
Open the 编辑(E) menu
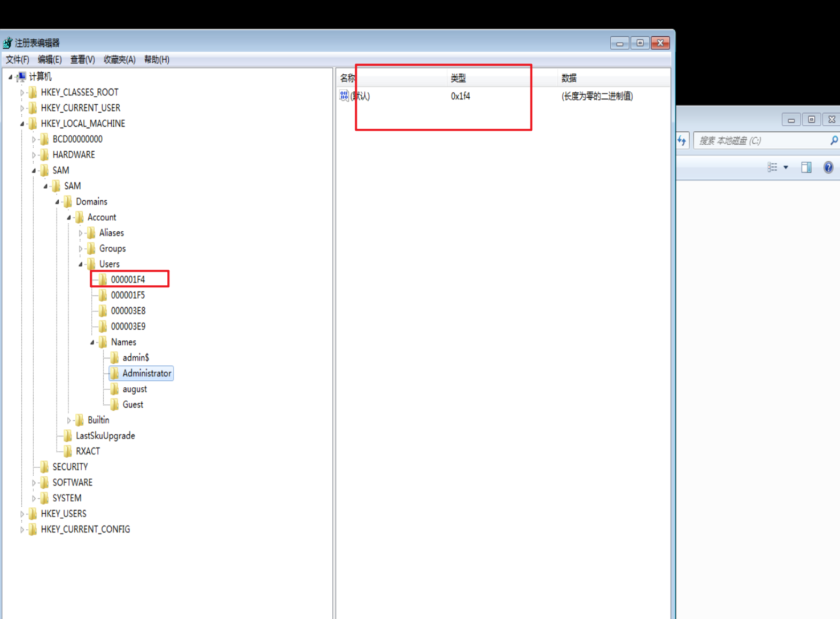tap(50, 59)
